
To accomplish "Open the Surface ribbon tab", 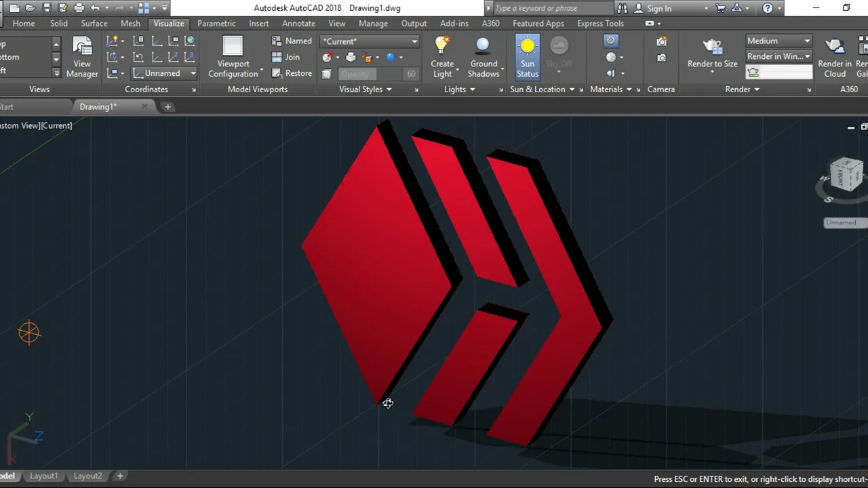I will click(94, 23).
